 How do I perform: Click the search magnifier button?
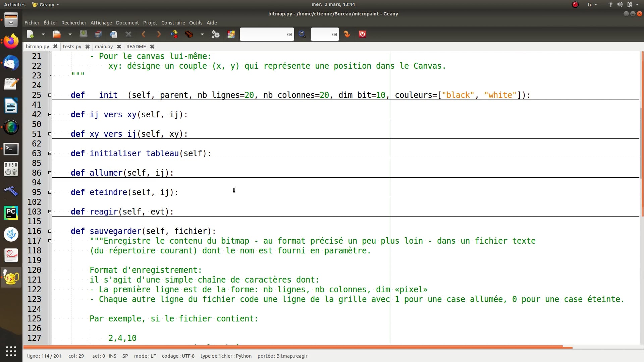(302, 34)
